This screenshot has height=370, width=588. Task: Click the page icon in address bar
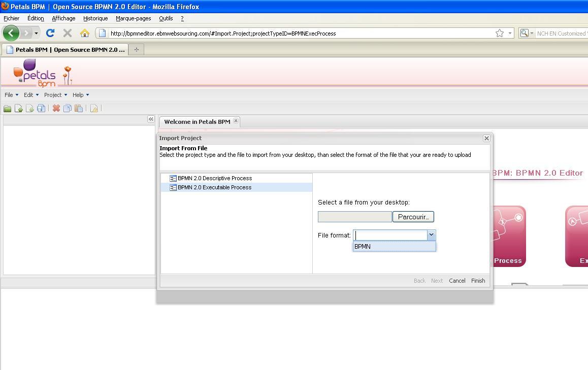(102, 33)
